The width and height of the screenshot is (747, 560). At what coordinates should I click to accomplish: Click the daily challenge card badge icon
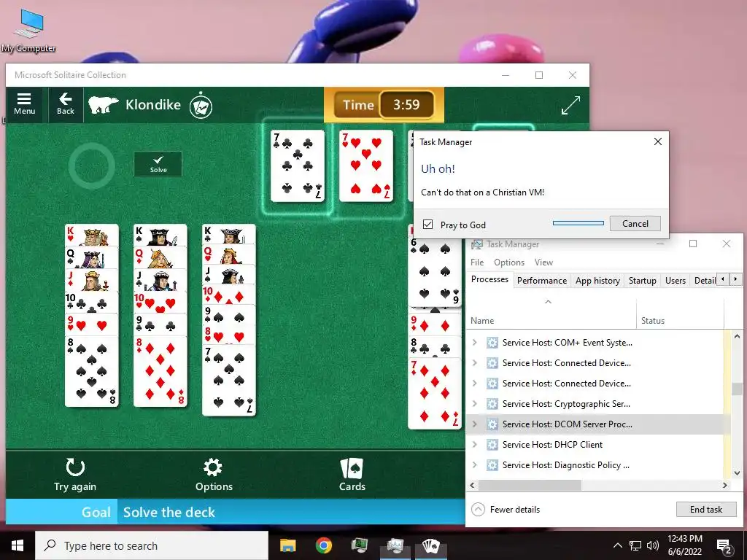coord(201,106)
